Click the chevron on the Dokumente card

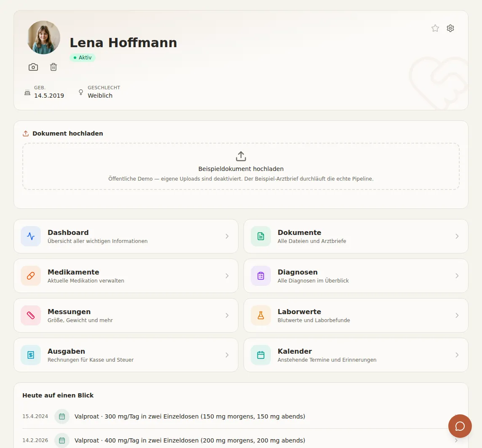457,236
